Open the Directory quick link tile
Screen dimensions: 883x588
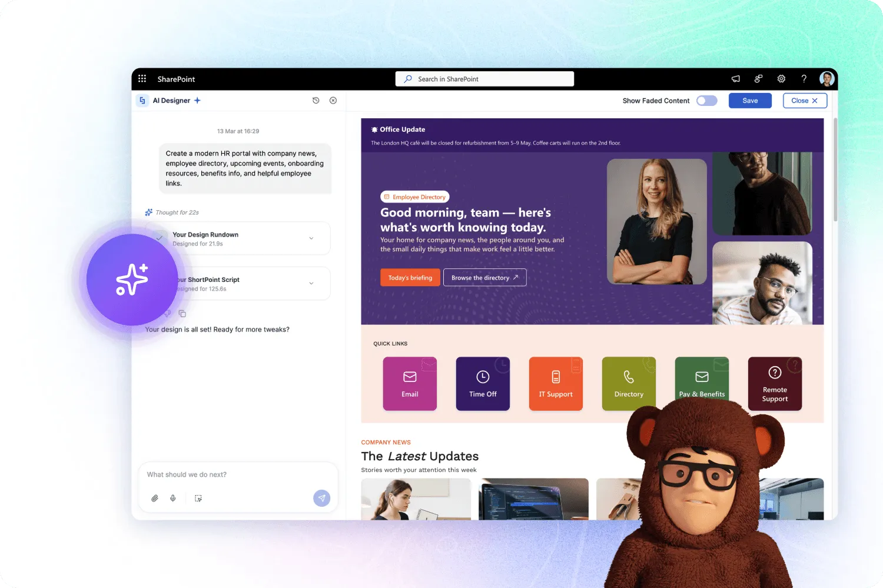pyautogui.click(x=629, y=384)
